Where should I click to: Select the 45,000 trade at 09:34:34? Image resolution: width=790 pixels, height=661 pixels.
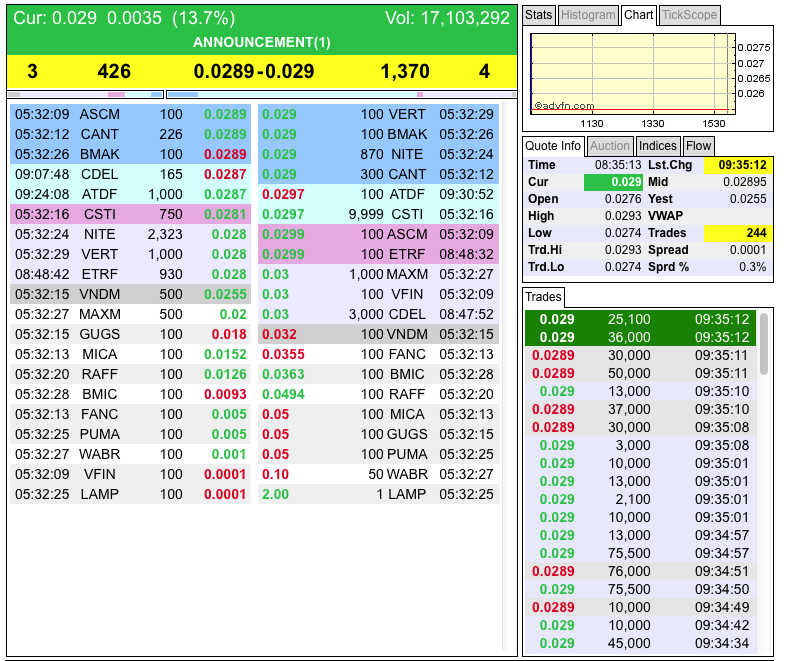point(640,643)
